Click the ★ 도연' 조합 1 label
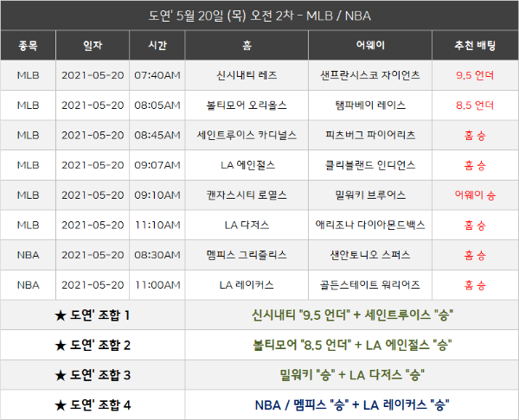The height and width of the screenshot is (420, 519). pos(93,315)
